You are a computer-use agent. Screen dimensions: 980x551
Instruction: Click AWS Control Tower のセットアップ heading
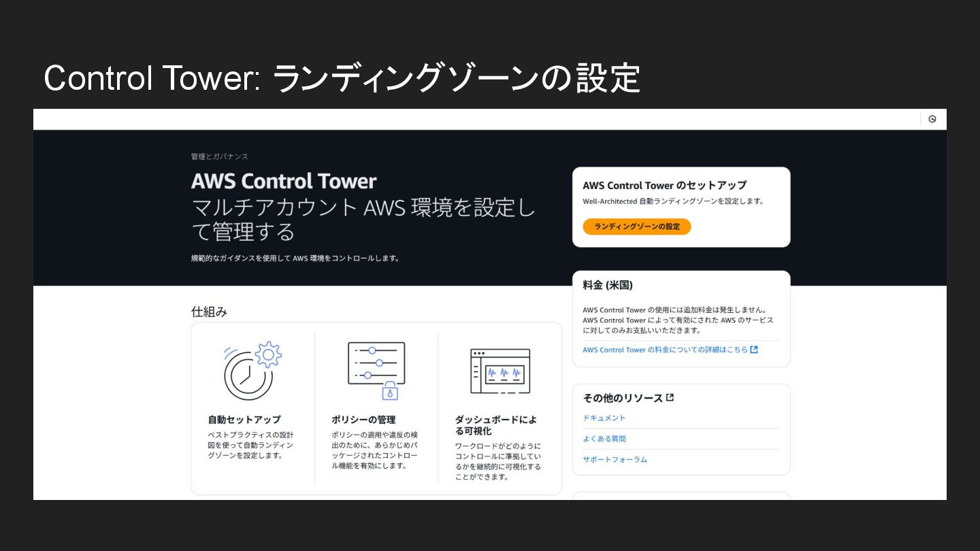[665, 185]
